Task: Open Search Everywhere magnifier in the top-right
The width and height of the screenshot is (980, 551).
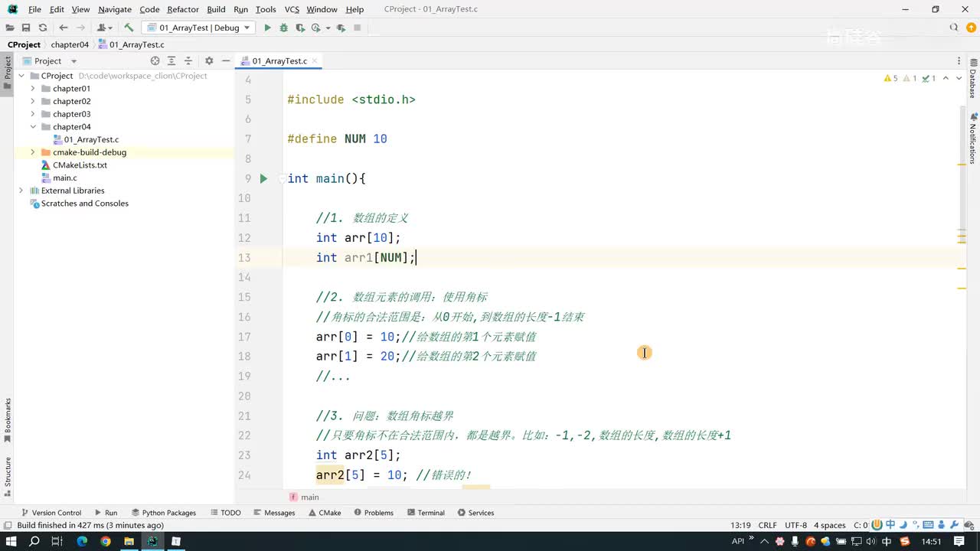Action: 954,28
